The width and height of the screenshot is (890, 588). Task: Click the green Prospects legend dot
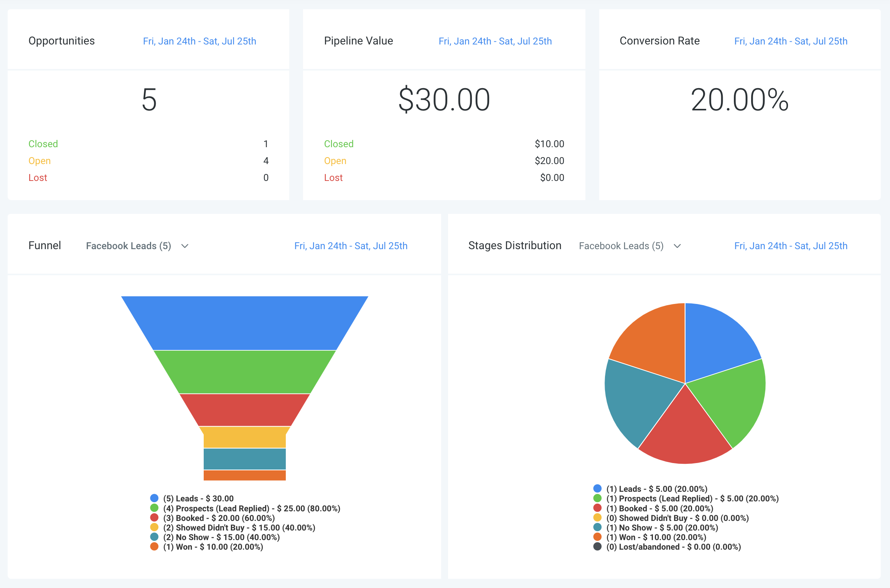click(x=154, y=508)
